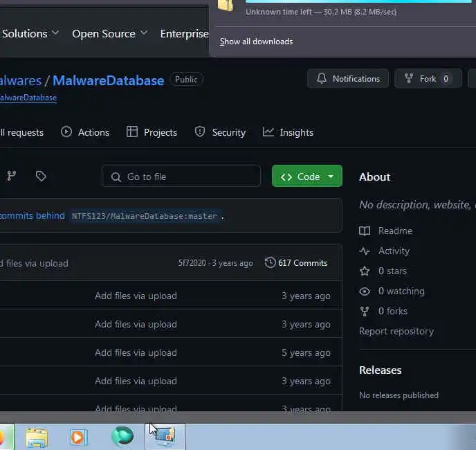This screenshot has height=450, width=476.
Task: Click the download status text 30.2 MB
Action: pyautogui.click(x=321, y=12)
